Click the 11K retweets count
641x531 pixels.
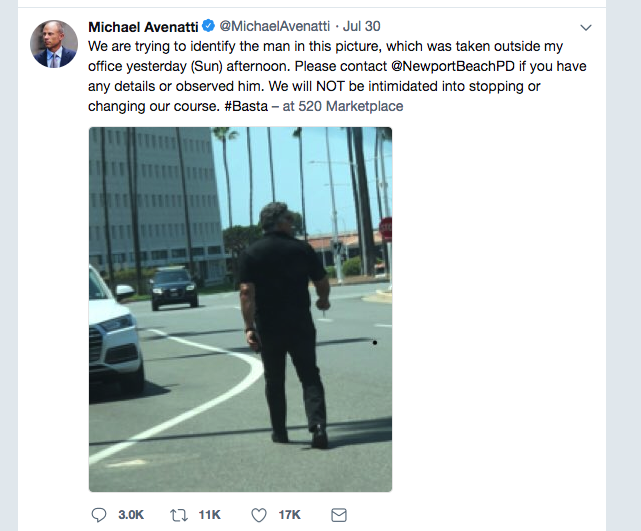[x=210, y=515]
